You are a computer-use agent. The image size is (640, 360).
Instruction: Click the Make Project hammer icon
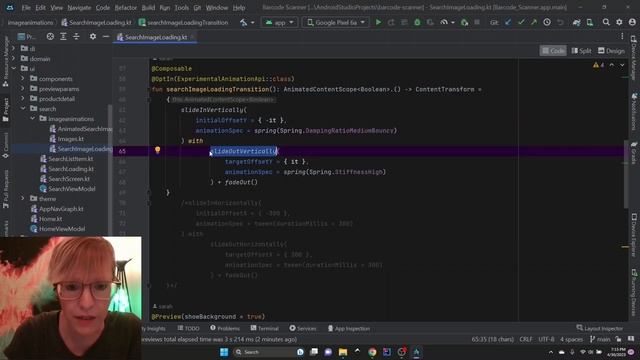(244, 22)
